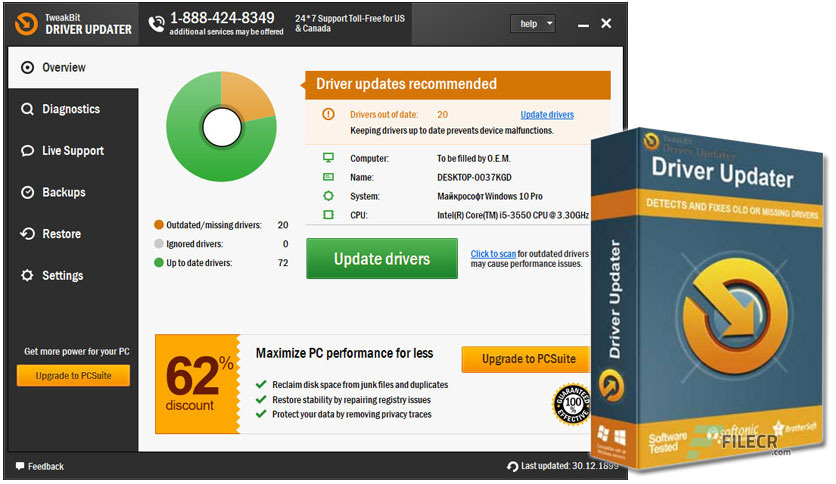Viewport: 836px width, 484px height.
Task: Click the Feedback speech bubble icon
Action: click(x=20, y=466)
